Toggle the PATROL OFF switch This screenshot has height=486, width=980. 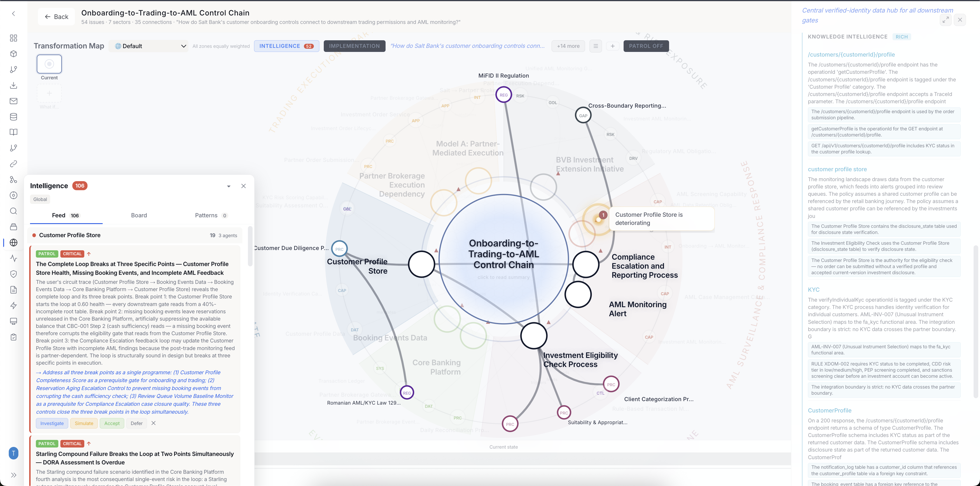coord(646,46)
